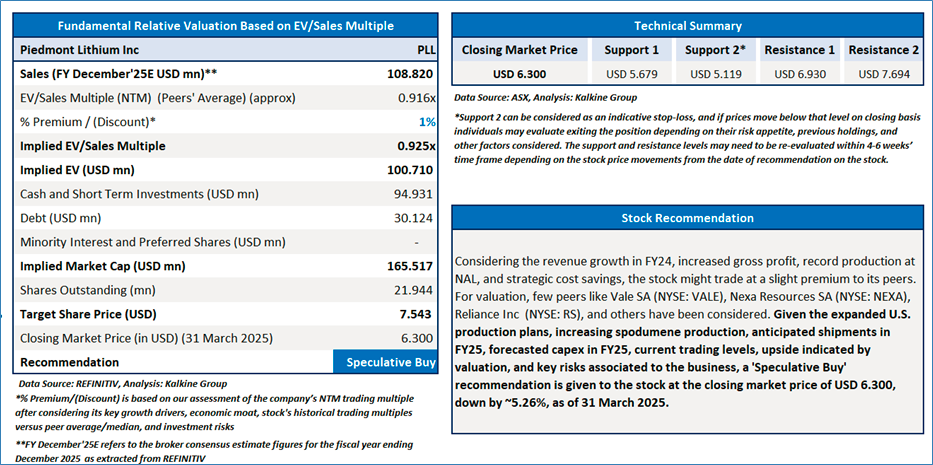
Task: Click the Sales value 108.820
Action: point(411,73)
